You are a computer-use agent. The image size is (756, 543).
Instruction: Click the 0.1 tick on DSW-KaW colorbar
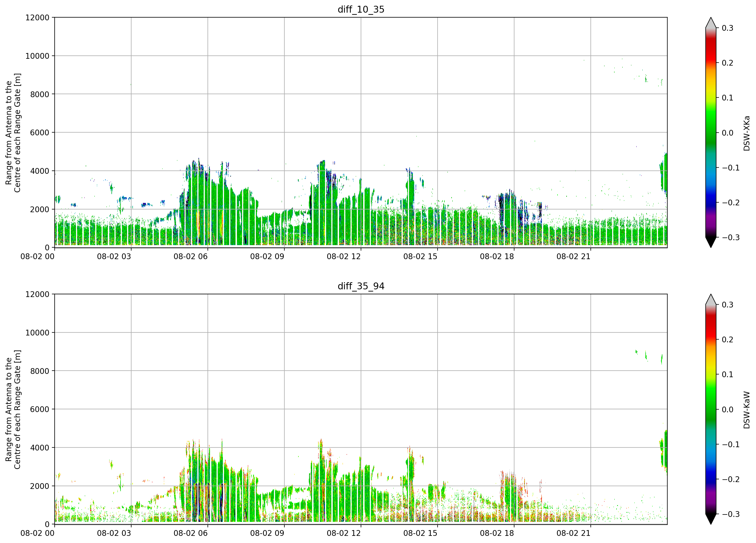[728, 375]
